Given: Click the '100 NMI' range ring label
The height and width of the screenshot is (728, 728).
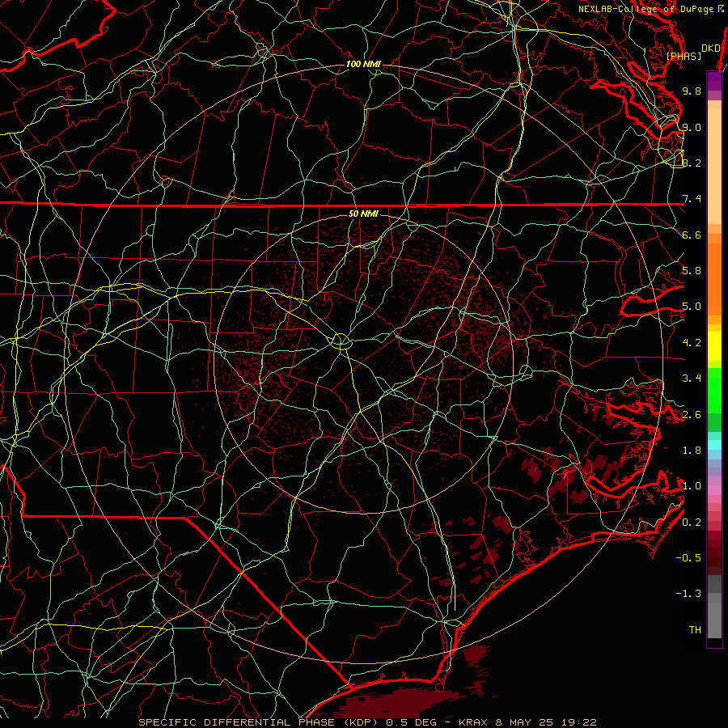Looking at the screenshot, I should tap(363, 64).
